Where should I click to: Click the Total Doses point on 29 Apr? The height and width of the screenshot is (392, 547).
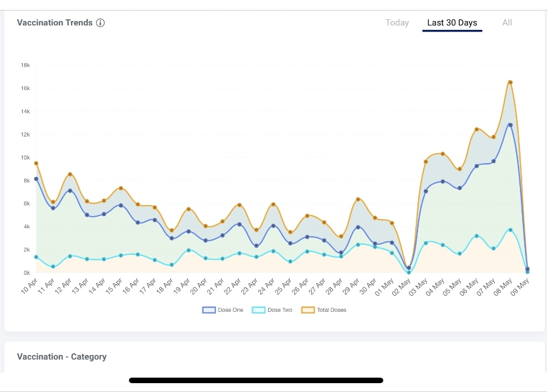click(x=358, y=199)
